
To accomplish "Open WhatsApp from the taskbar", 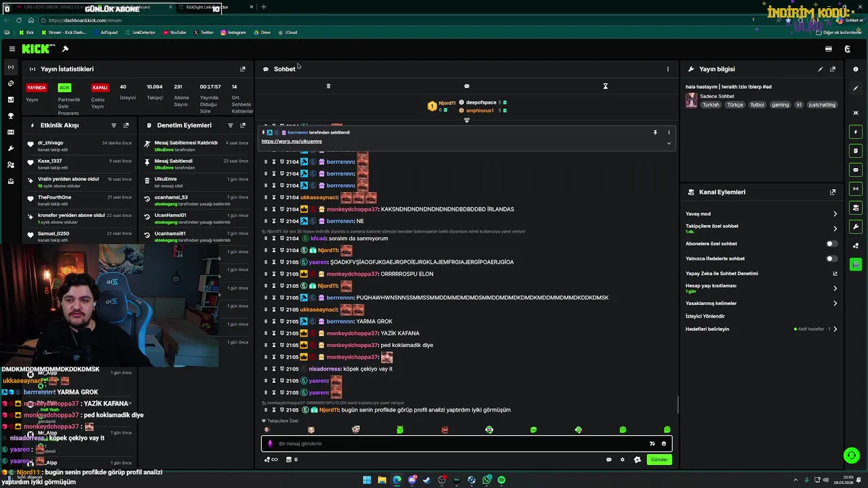I will tap(487, 480).
